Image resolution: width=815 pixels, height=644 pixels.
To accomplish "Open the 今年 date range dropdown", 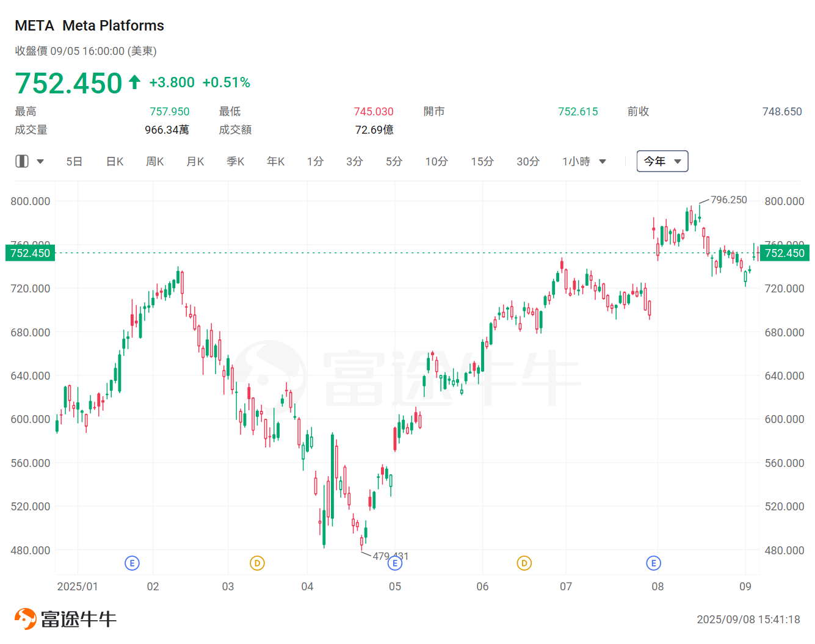I will [x=662, y=161].
